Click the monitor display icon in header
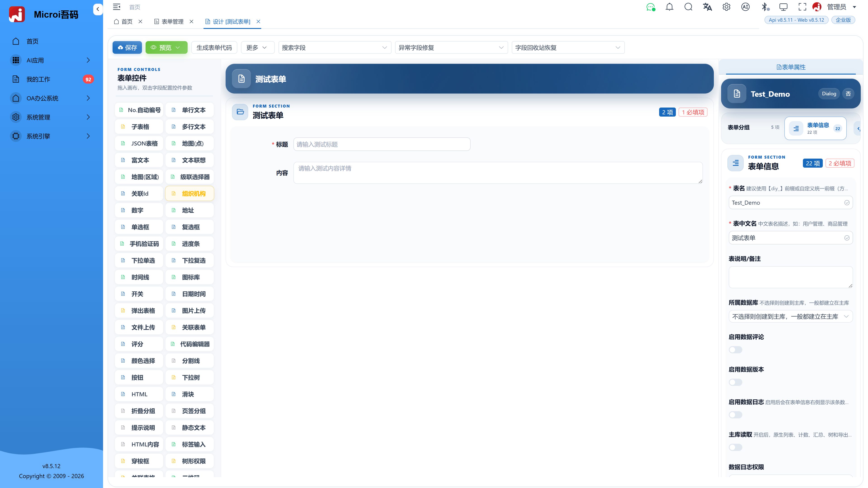Image resolution: width=868 pixels, height=488 pixels. [x=783, y=7]
